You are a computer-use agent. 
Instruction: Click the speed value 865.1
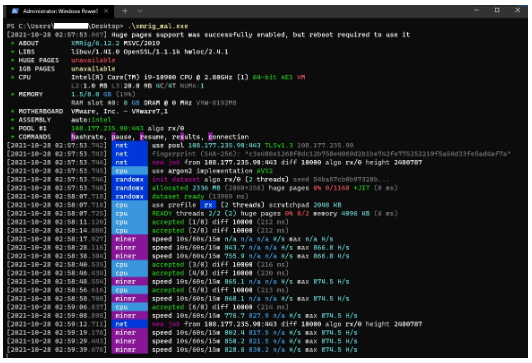(234, 282)
